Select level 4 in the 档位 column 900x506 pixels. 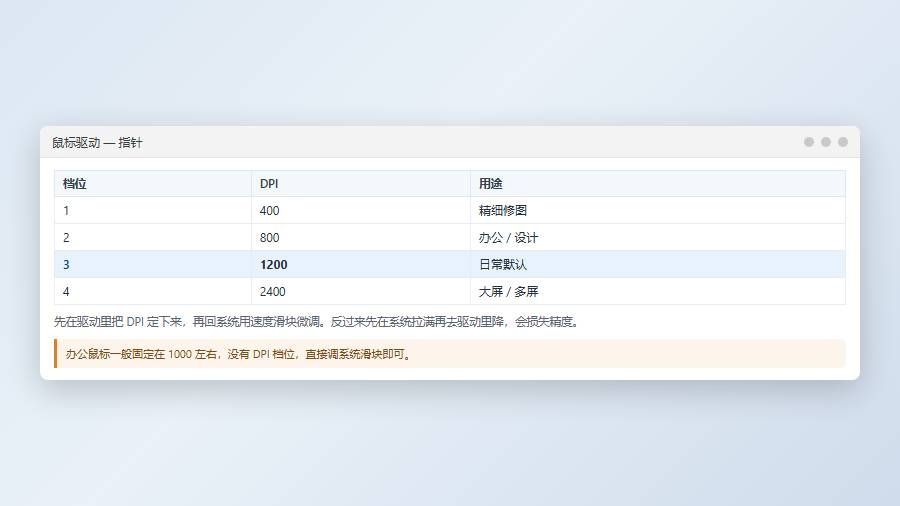tap(153, 291)
